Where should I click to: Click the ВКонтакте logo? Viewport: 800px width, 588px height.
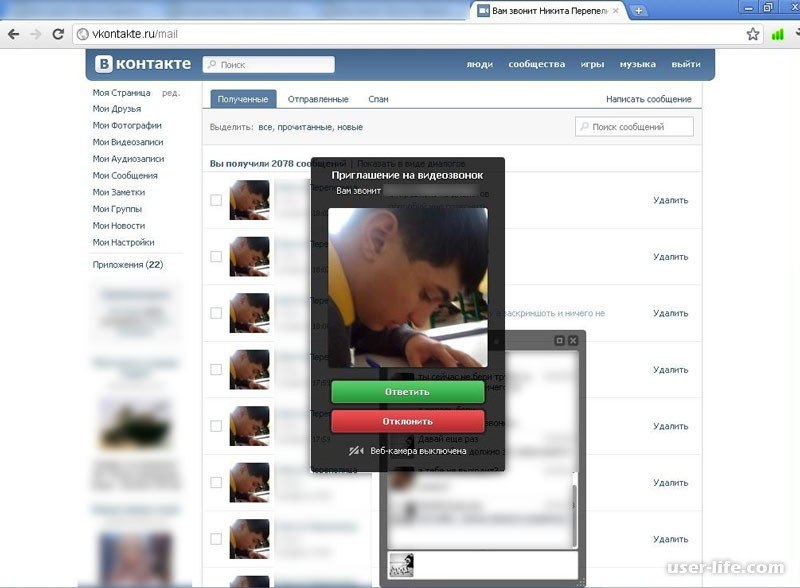(143, 64)
